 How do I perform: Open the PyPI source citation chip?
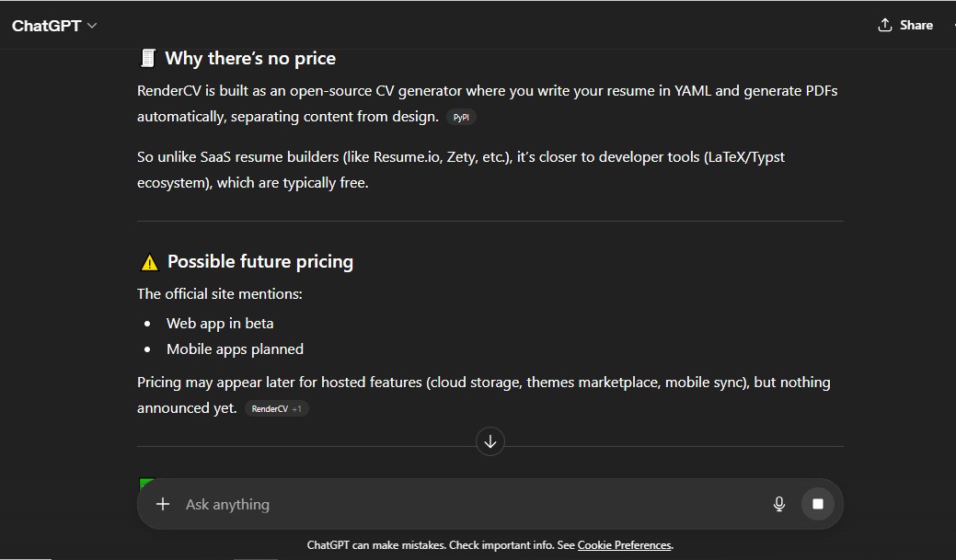click(x=461, y=117)
